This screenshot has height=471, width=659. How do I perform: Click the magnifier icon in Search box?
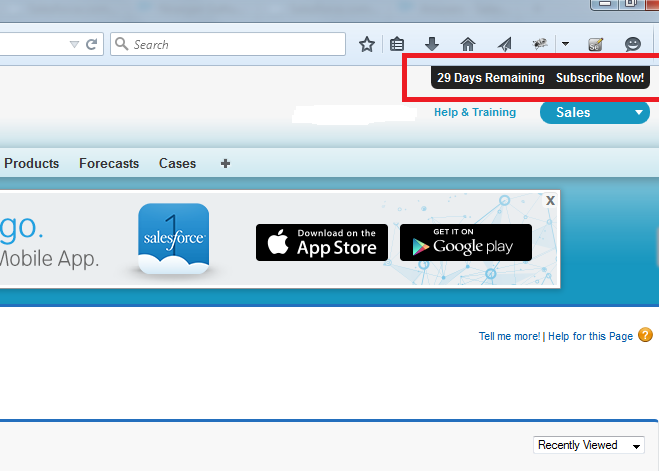click(121, 44)
